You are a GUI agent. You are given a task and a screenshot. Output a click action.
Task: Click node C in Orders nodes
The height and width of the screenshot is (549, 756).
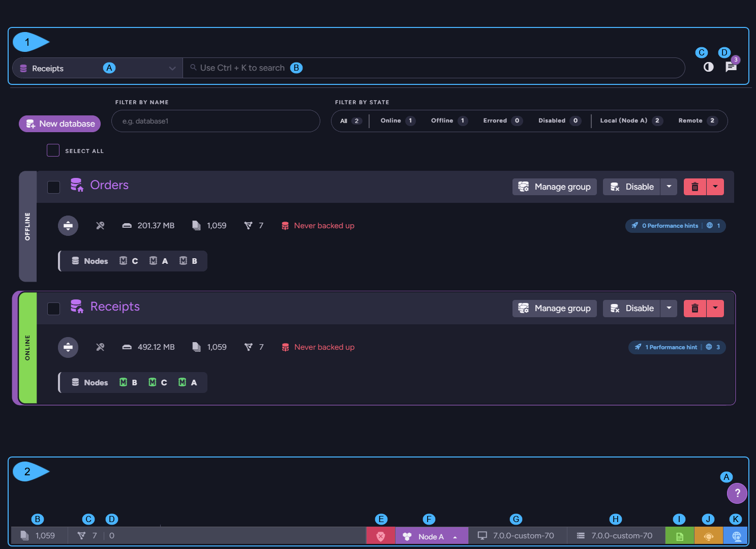[129, 261]
